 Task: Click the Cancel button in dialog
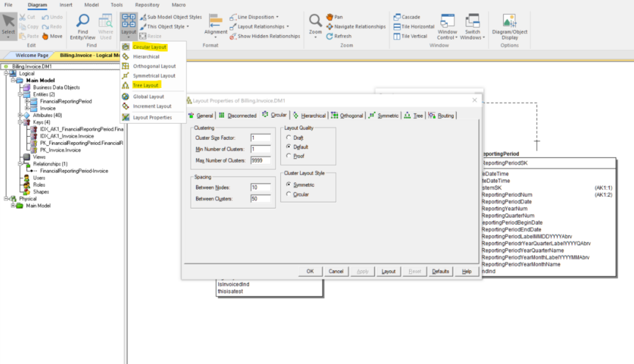click(336, 271)
